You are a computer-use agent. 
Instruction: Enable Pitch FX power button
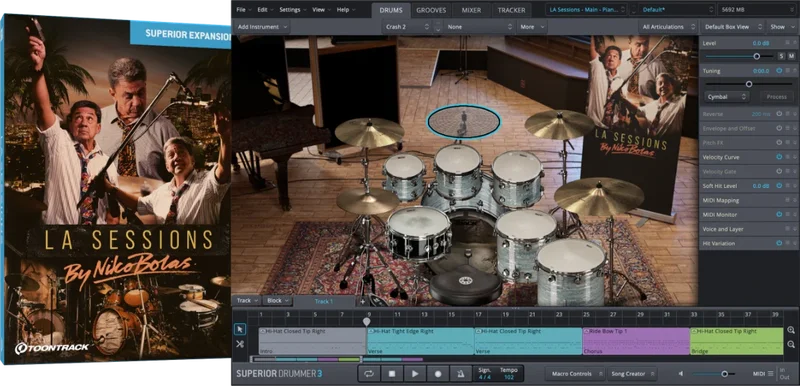(x=779, y=143)
